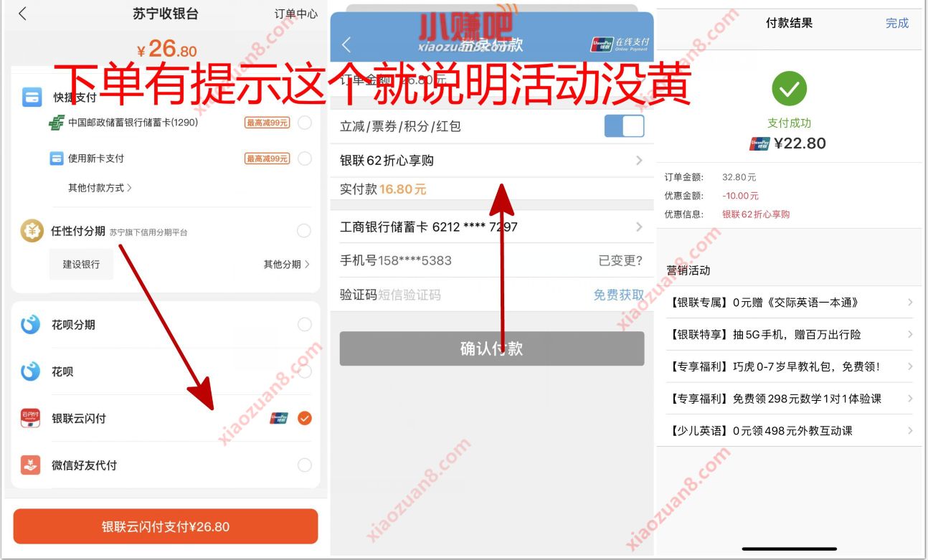Click 最高减99元 tag beside 邮政储蓄卡
928x560 pixels.
click(x=267, y=123)
